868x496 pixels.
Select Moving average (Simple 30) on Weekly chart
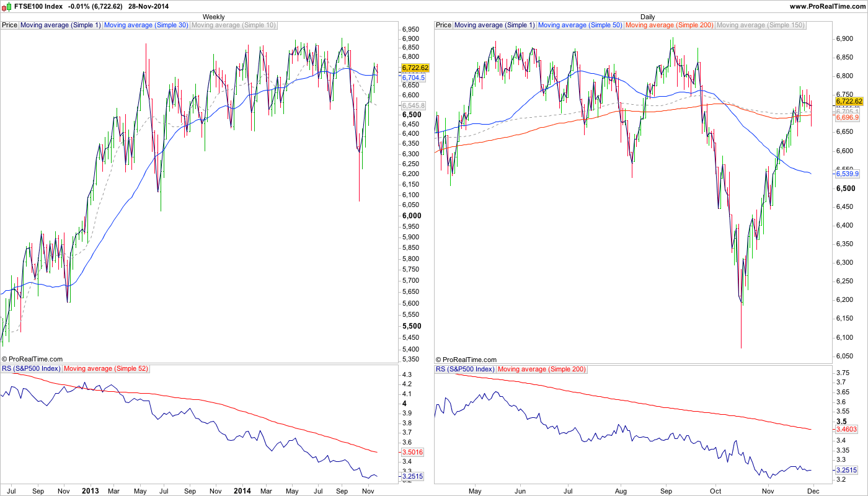tap(146, 25)
